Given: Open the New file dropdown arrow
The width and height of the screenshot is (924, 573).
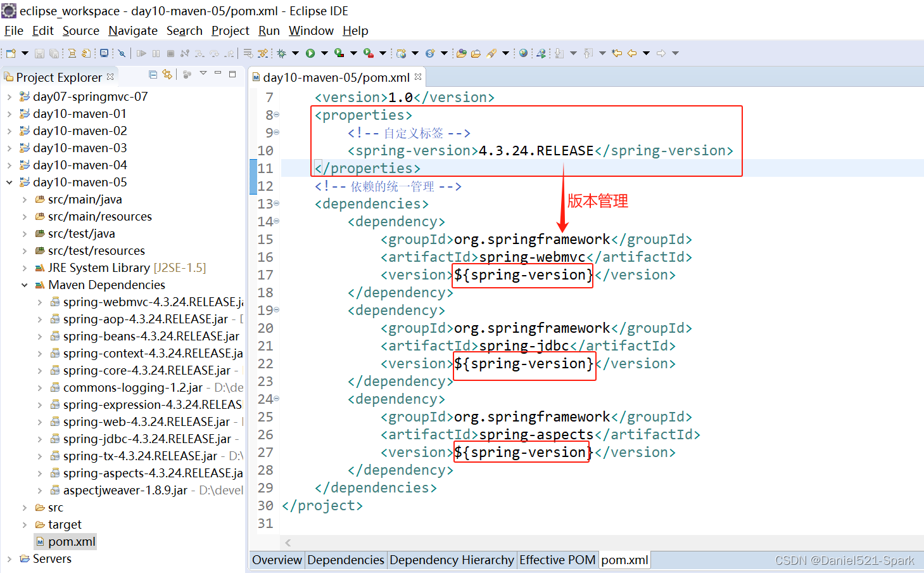Looking at the screenshot, I should 25,53.
